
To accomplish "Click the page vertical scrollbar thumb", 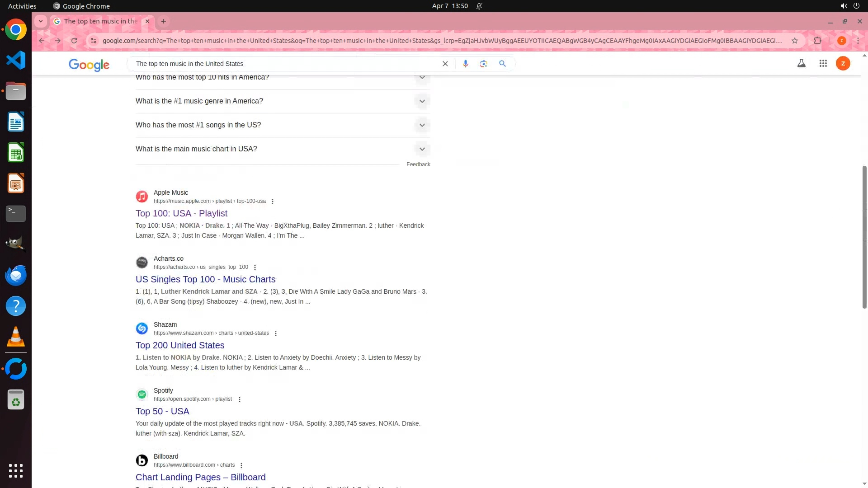I will click(x=864, y=237).
